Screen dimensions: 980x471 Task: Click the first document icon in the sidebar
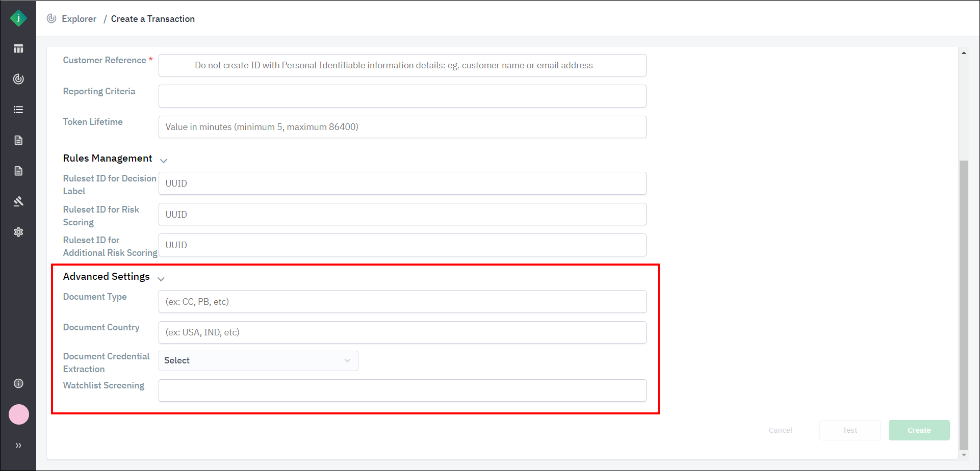(18, 140)
